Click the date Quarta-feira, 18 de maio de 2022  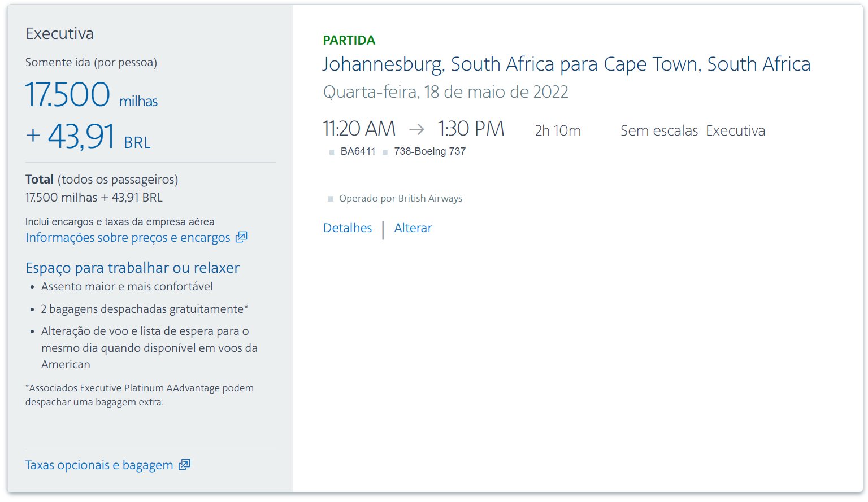(x=446, y=92)
